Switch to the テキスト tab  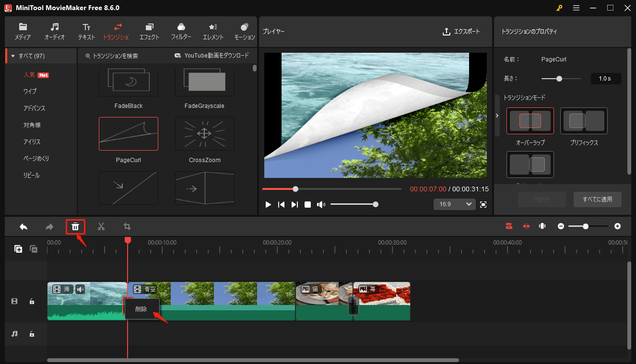pos(86,31)
